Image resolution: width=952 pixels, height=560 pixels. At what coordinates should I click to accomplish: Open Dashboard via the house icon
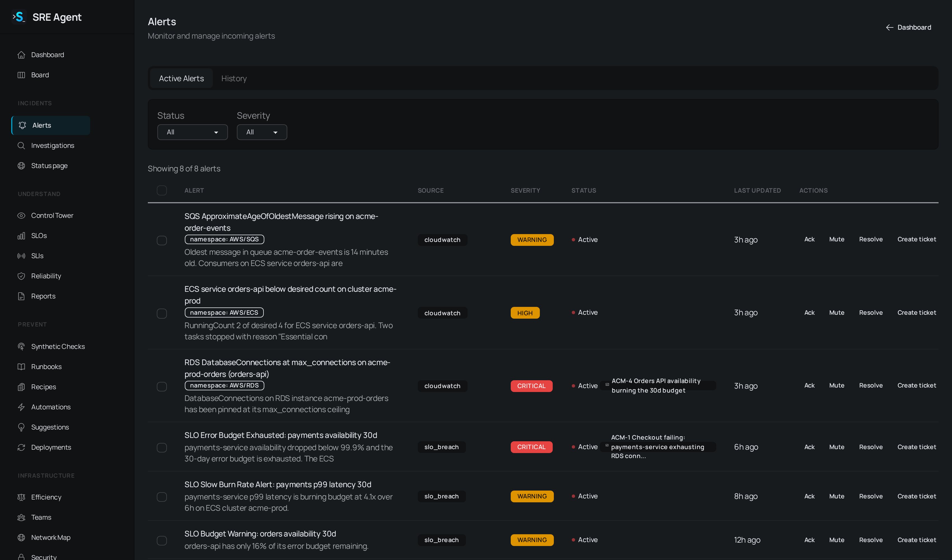click(x=21, y=55)
